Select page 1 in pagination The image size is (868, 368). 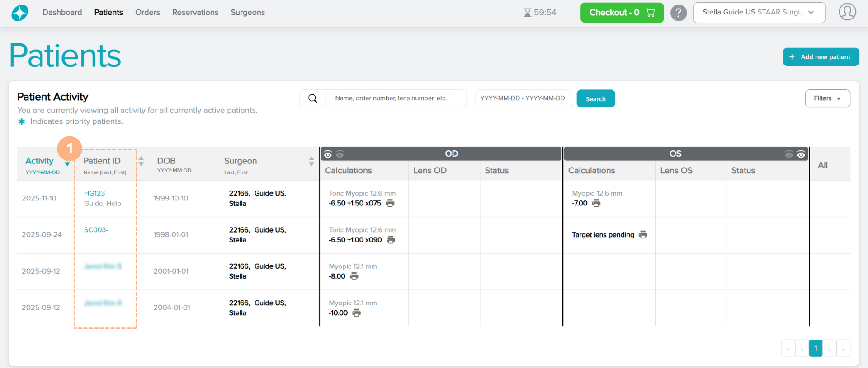pyautogui.click(x=816, y=349)
